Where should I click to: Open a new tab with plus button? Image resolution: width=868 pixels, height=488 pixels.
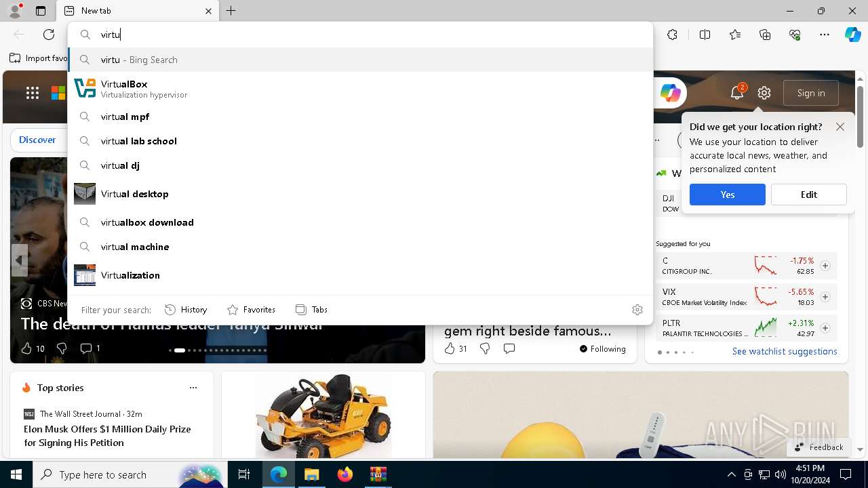(x=231, y=11)
